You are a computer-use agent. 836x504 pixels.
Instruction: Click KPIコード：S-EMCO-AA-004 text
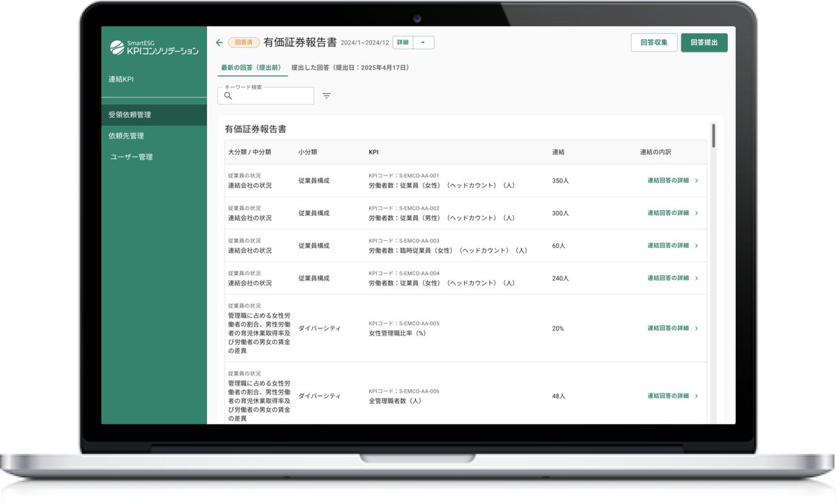[x=404, y=273]
